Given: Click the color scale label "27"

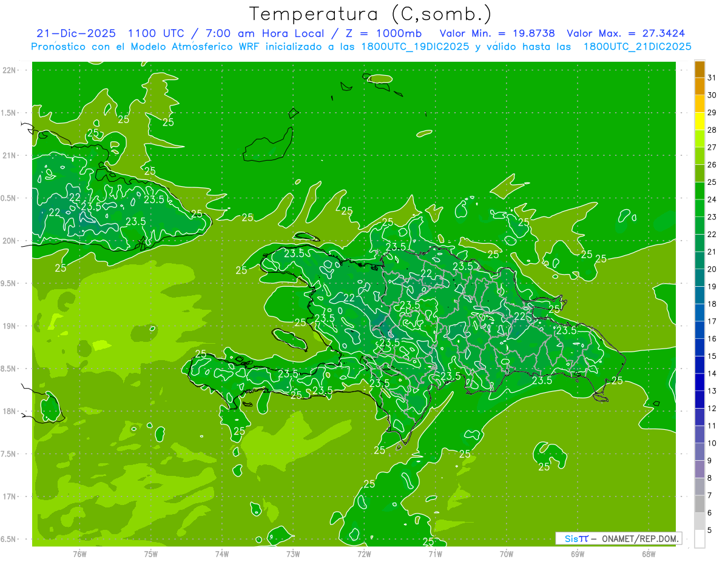Looking at the screenshot, I should pyautogui.click(x=712, y=147).
